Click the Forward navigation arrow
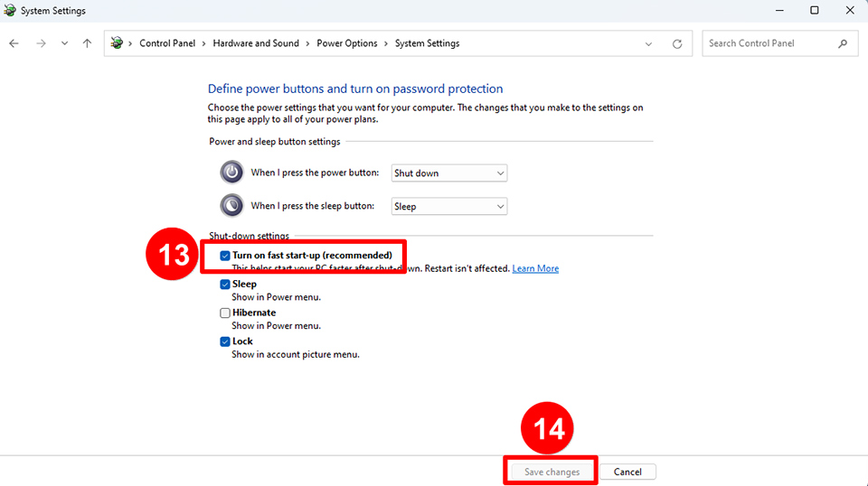 pos(41,43)
